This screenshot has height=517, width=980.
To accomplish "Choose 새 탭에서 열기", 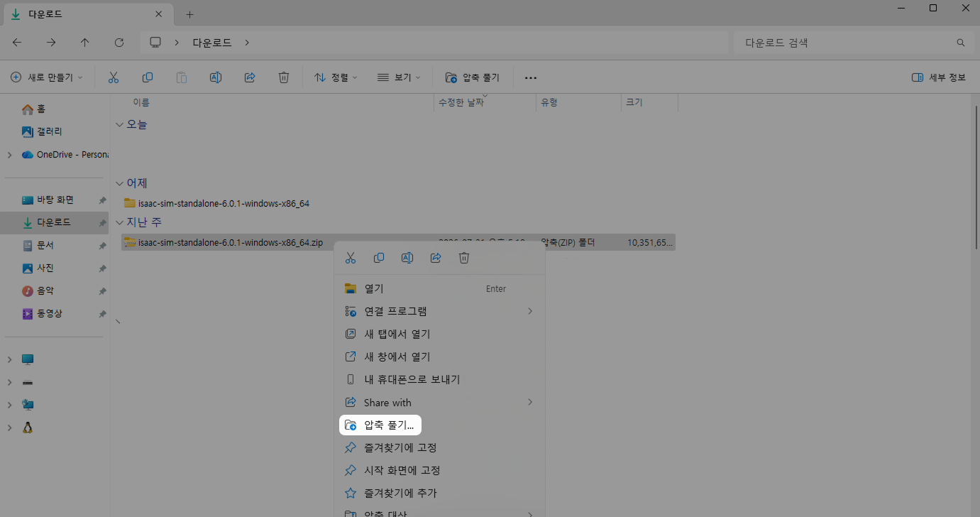I will pos(440,334).
